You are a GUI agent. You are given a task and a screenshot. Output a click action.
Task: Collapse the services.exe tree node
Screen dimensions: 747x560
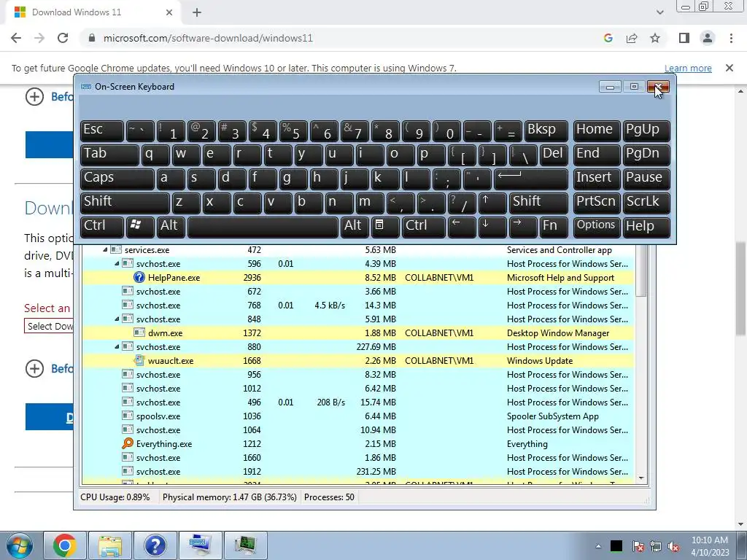105,249
